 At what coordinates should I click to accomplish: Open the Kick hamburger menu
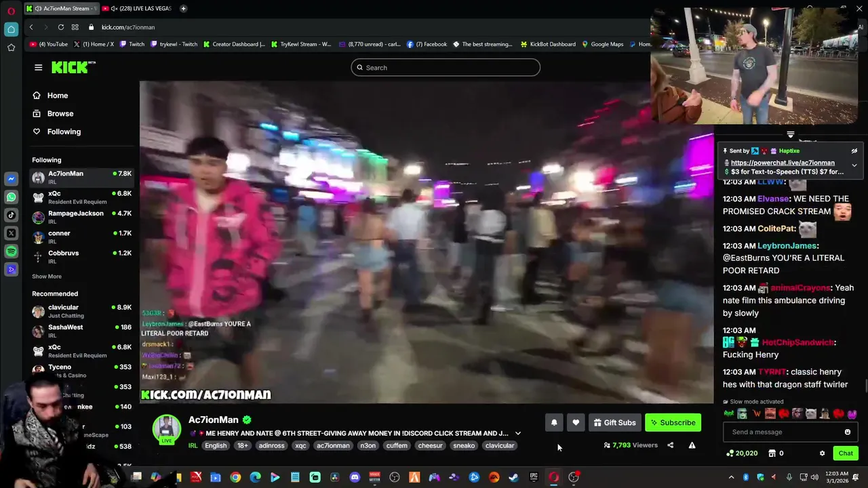pyautogui.click(x=38, y=67)
